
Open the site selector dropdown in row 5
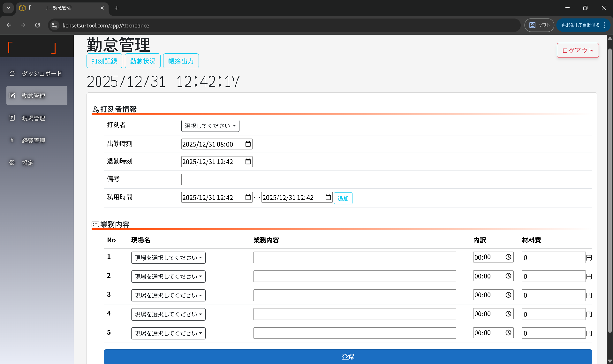(x=168, y=333)
